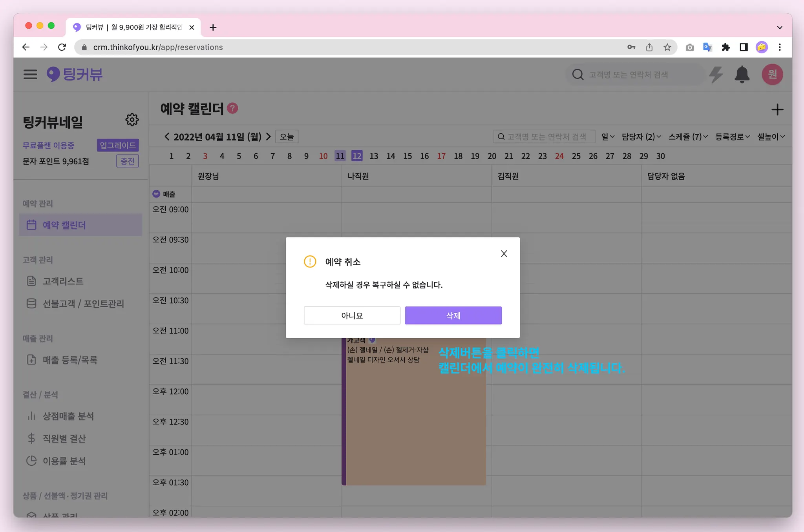Go to next day with right chevron
804x532 pixels.
click(x=269, y=137)
